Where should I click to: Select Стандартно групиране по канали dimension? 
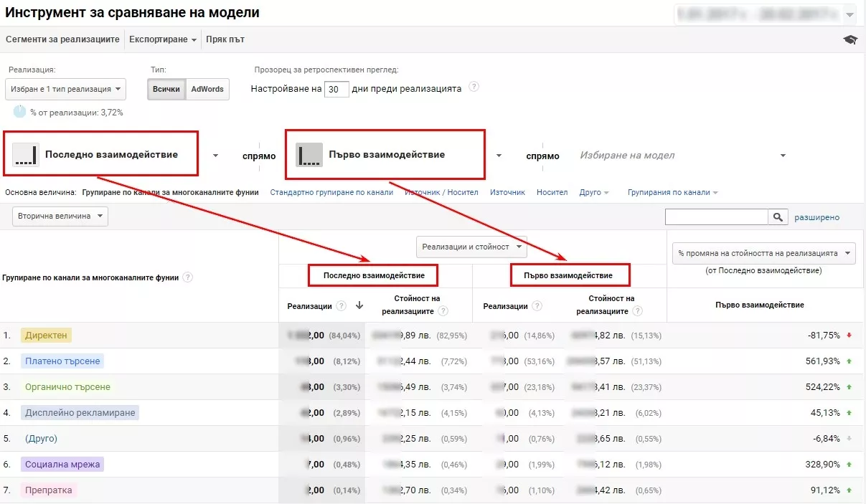(331, 192)
